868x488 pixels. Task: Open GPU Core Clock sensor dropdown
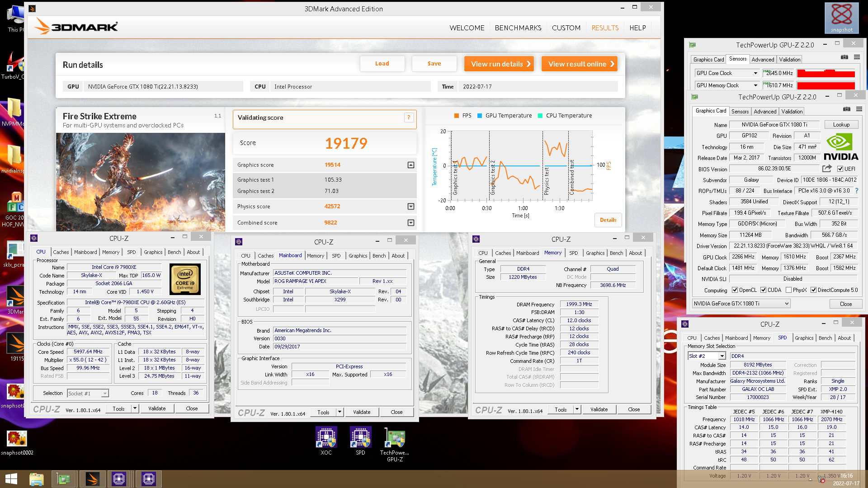click(x=755, y=73)
